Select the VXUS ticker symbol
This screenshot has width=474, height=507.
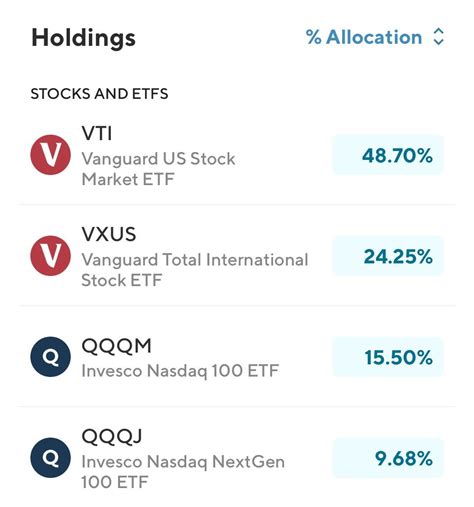[109, 234]
